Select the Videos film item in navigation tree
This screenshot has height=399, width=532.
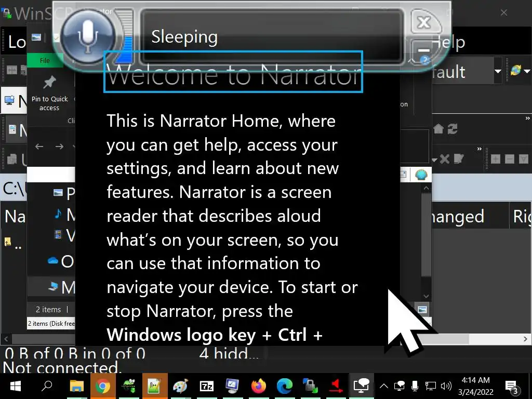click(x=64, y=235)
